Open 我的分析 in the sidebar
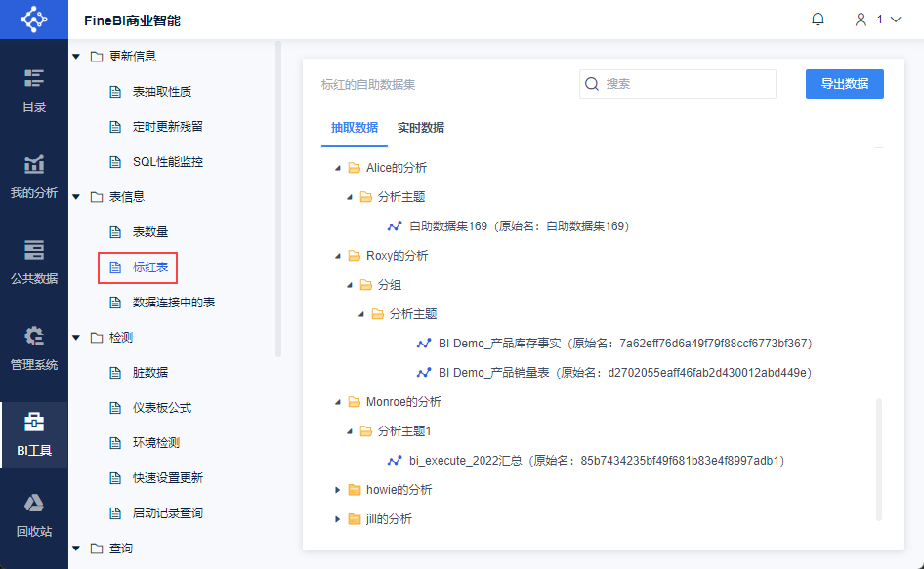The height and width of the screenshot is (569, 924). click(x=34, y=177)
